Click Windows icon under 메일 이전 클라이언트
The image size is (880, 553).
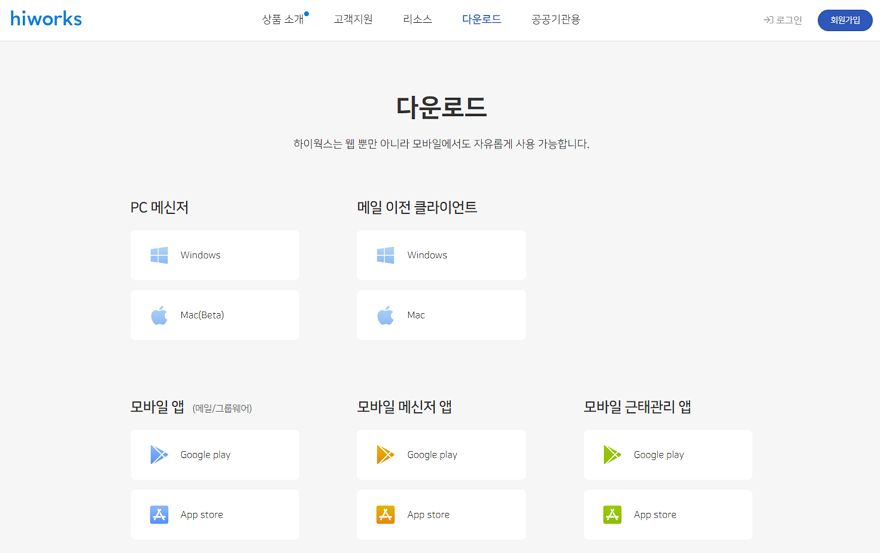[x=386, y=255]
